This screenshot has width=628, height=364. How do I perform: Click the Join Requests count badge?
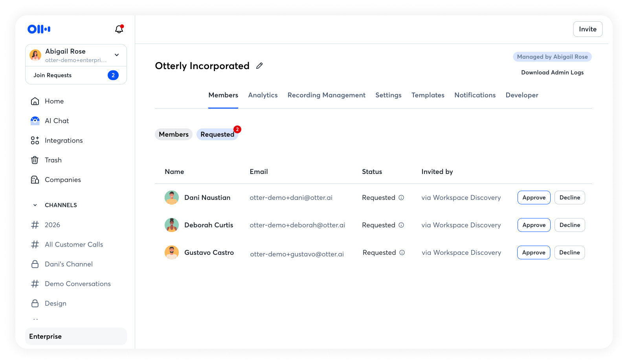(113, 75)
